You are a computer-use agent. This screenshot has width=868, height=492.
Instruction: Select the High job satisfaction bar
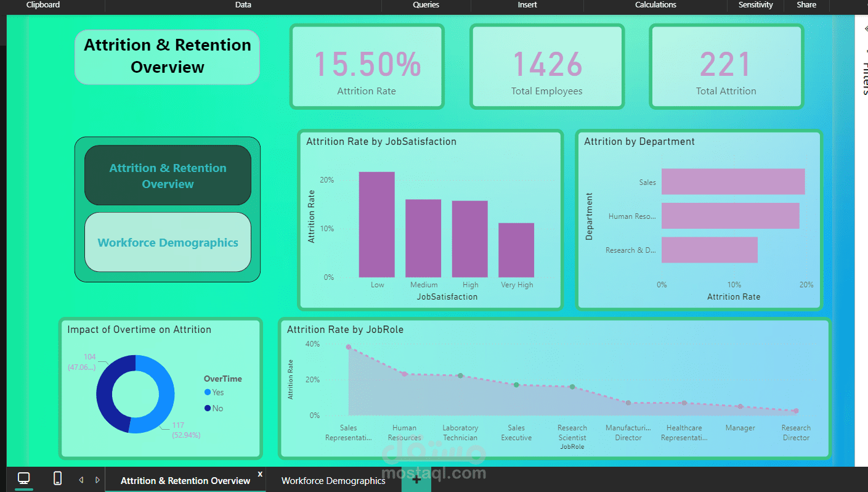click(x=470, y=239)
